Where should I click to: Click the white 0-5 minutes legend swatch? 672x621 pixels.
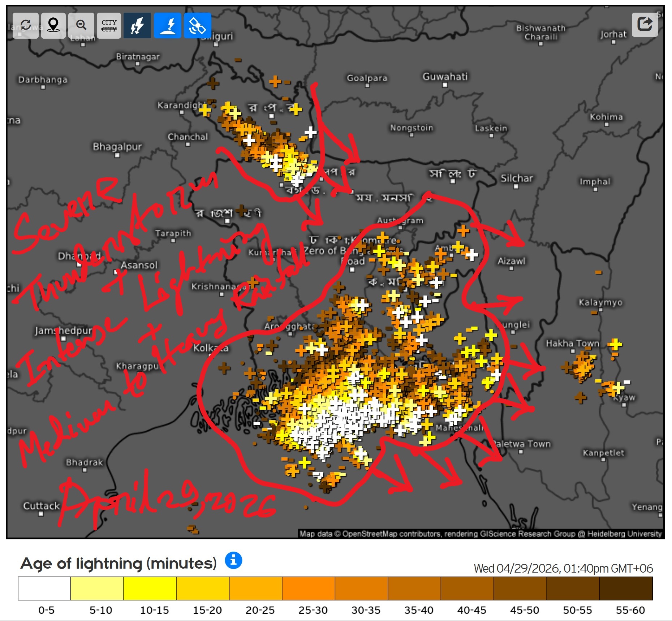44,588
